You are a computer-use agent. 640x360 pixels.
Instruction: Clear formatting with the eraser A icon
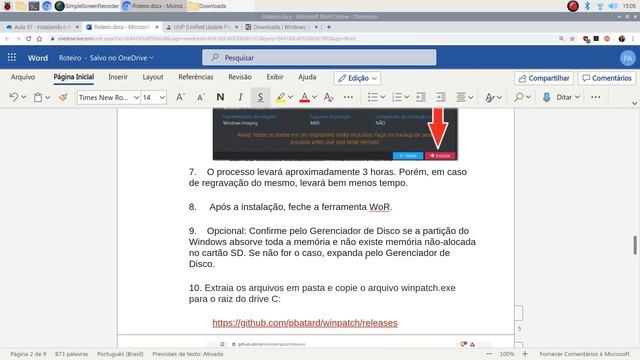click(x=329, y=97)
